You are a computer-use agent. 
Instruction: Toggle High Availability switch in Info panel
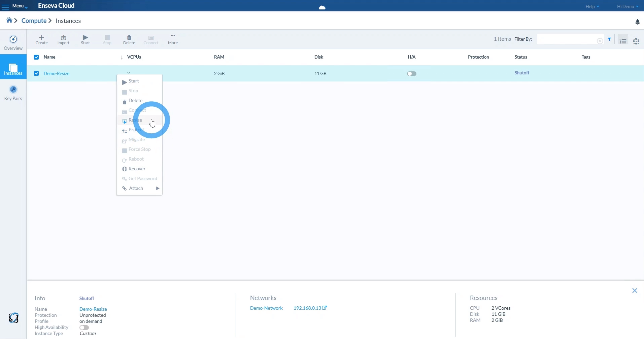pyautogui.click(x=84, y=328)
